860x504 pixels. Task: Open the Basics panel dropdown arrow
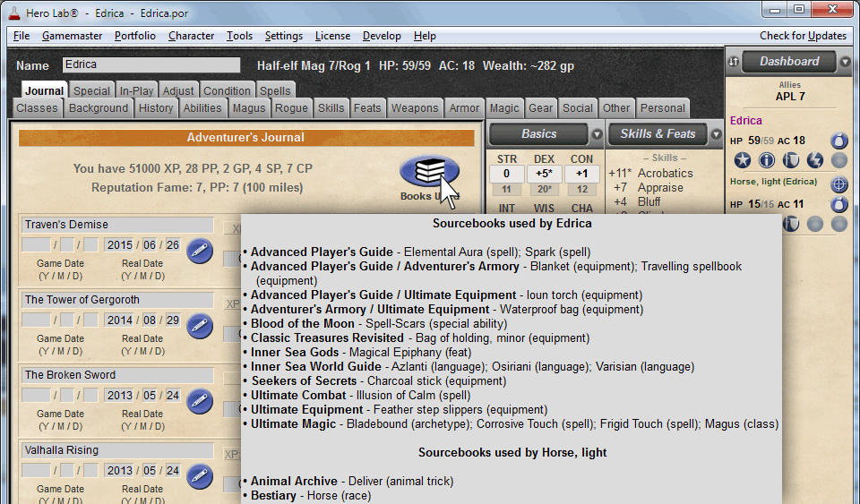point(597,134)
